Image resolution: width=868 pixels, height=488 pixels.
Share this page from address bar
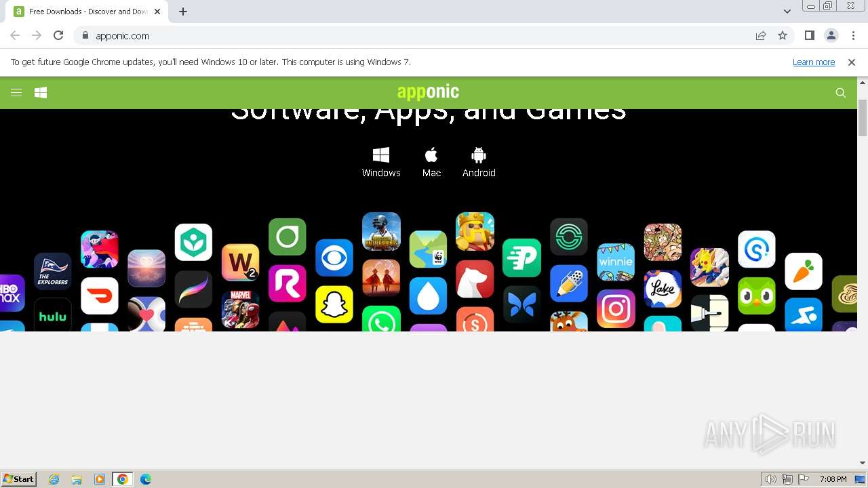(x=761, y=36)
